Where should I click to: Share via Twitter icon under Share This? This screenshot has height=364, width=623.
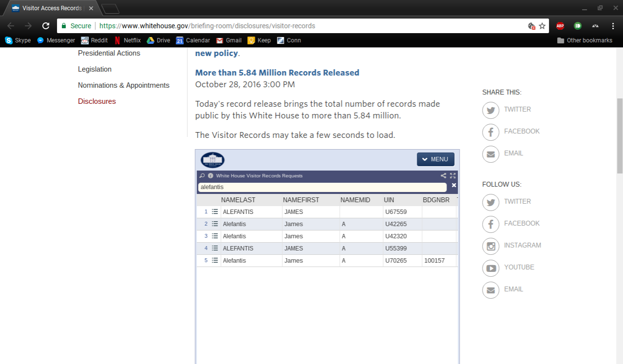[x=490, y=110]
